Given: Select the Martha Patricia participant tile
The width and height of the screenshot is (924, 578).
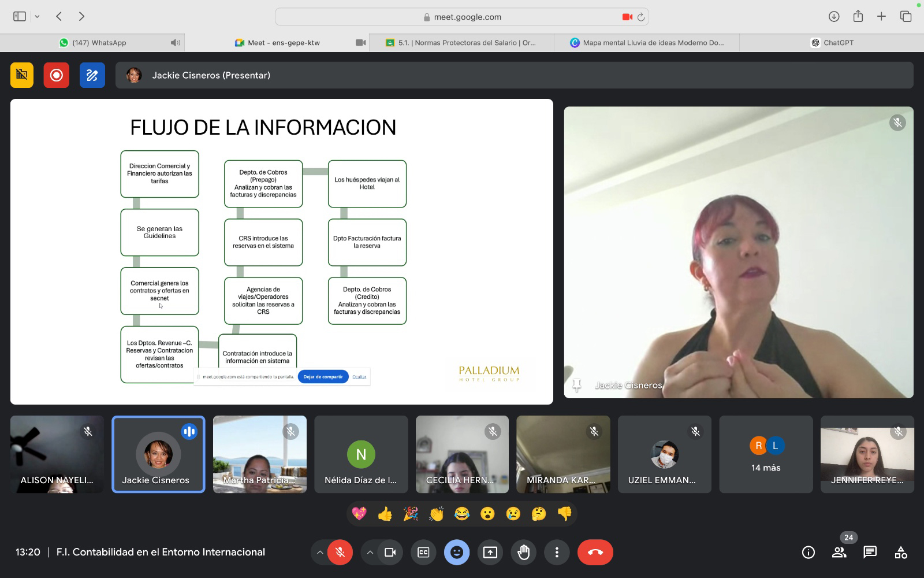Looking at the screenshot, I should tap(259, 454).
